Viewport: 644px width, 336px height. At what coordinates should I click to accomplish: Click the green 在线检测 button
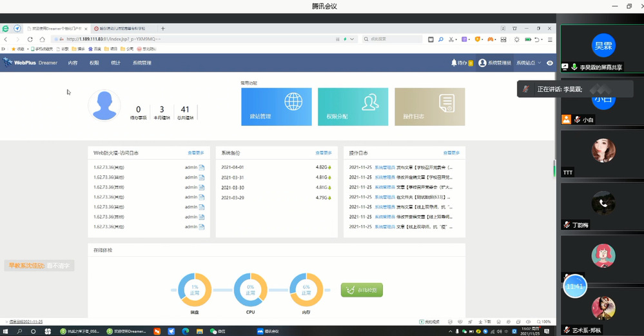click(x=362, y=290)
